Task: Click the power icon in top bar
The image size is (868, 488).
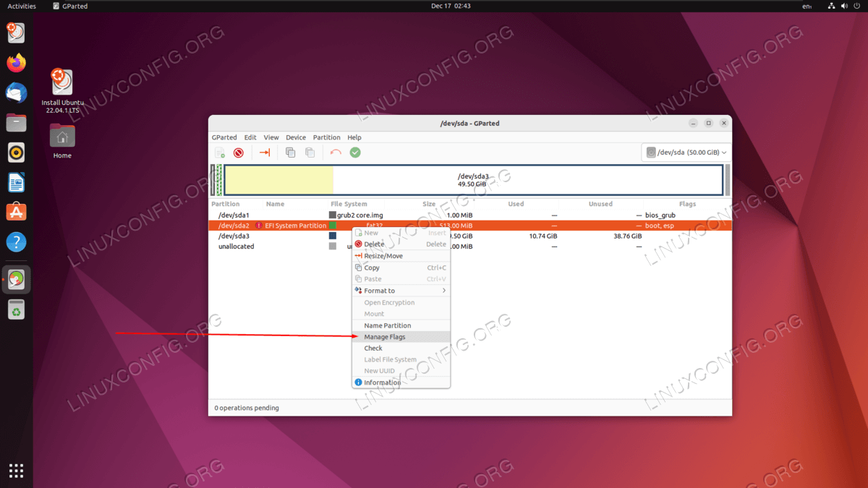Action: pyautogui.click(x=857, y=6)
